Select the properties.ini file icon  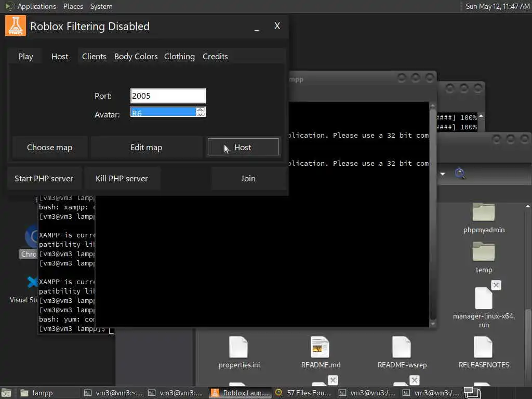click(x=238, y=347)
